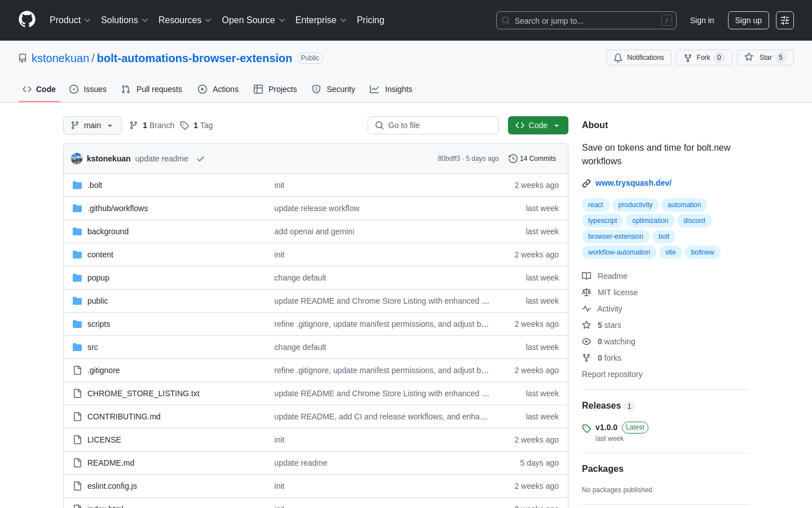Open the CONTRIBUTING.md file
812x508 pixels.
point(124,417)
